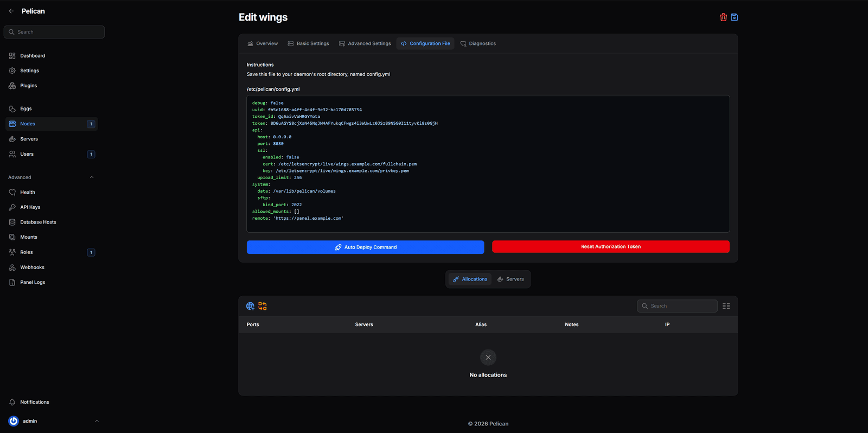Open Webhooks using its sidebar icon
Viewport: 868px width, 433px height.
[x=12, y=268]
